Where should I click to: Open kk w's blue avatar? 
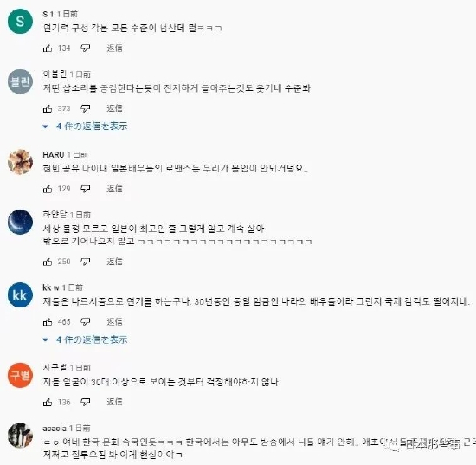click(20, 295)
